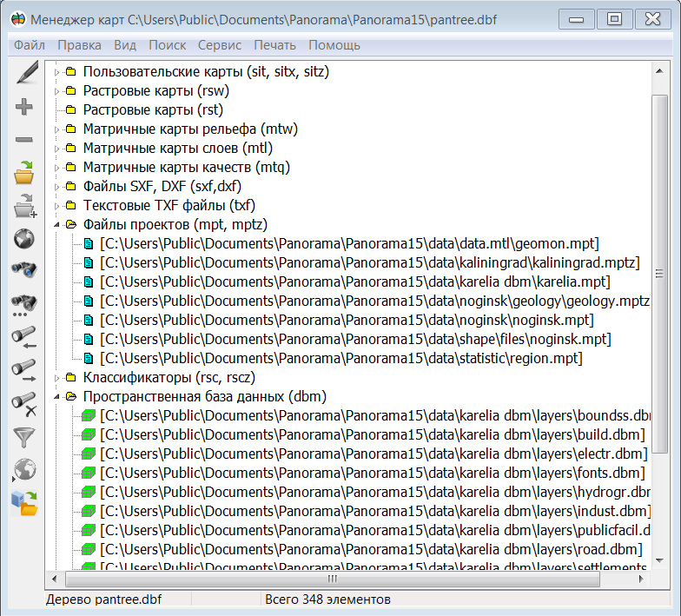Click the flashlight with X icon
The image size is (681, 616).
tap(23, 402)
